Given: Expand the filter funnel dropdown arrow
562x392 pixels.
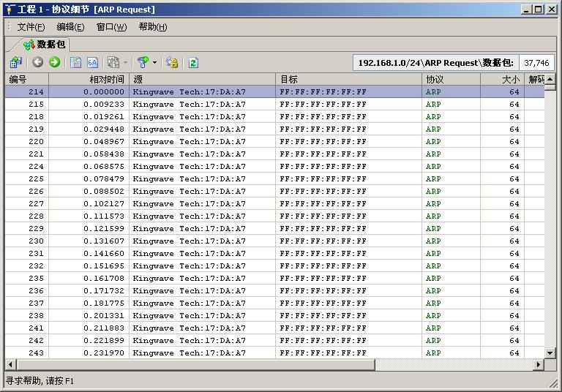Looking at the screenshot, I should [154, 63].
